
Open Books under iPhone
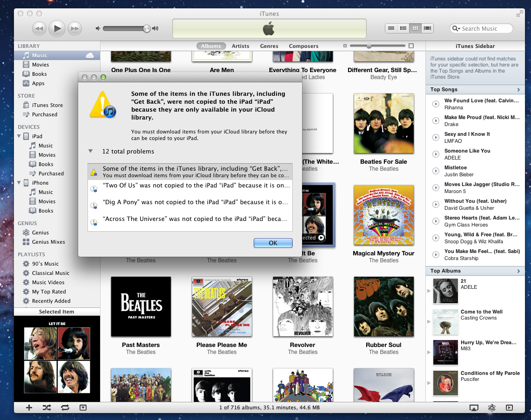click(46, 211)
